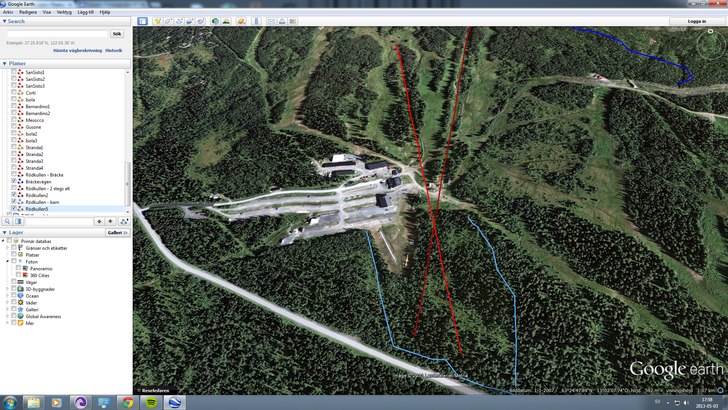Open the Verktyg menu
The height and width of the screenshot is (410, 728).
point(64,11)
